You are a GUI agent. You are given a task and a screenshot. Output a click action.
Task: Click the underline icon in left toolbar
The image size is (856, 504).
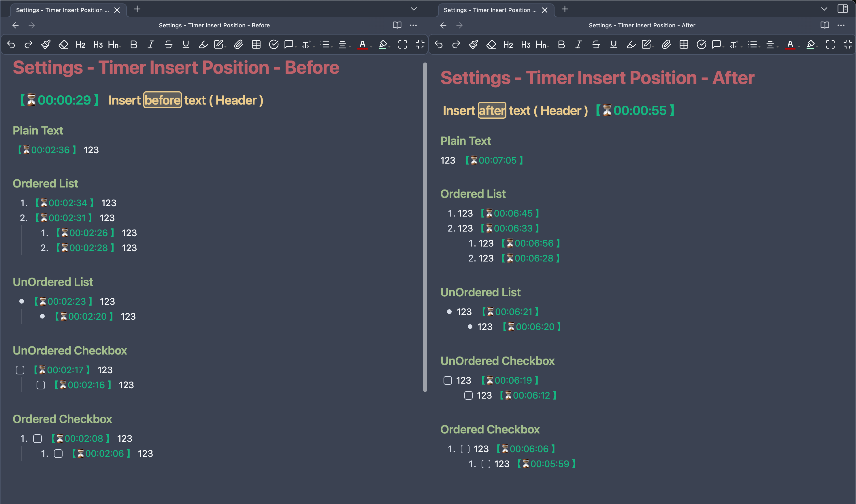tap(186, 44)
